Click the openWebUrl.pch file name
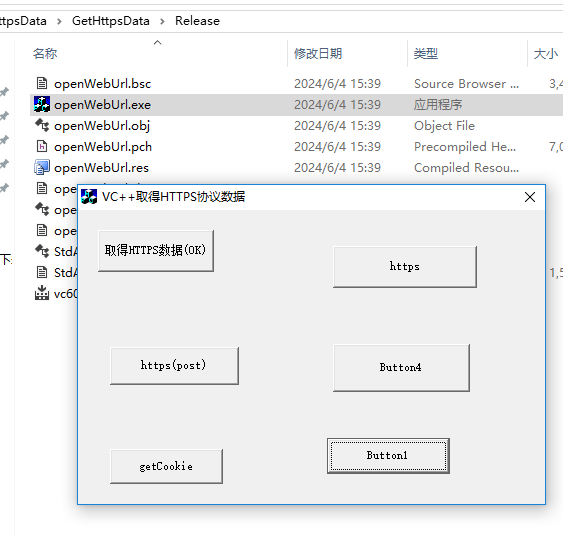The height and width of the screenshot is (536, 563). (x=103, y=147)
